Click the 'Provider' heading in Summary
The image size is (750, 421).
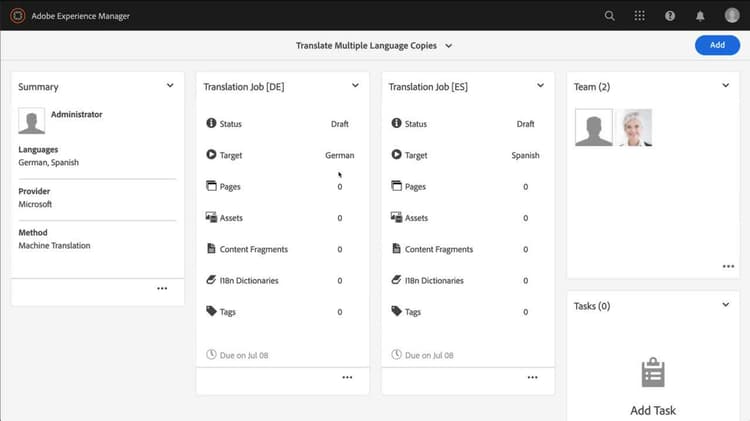click(x=34, y=191)
